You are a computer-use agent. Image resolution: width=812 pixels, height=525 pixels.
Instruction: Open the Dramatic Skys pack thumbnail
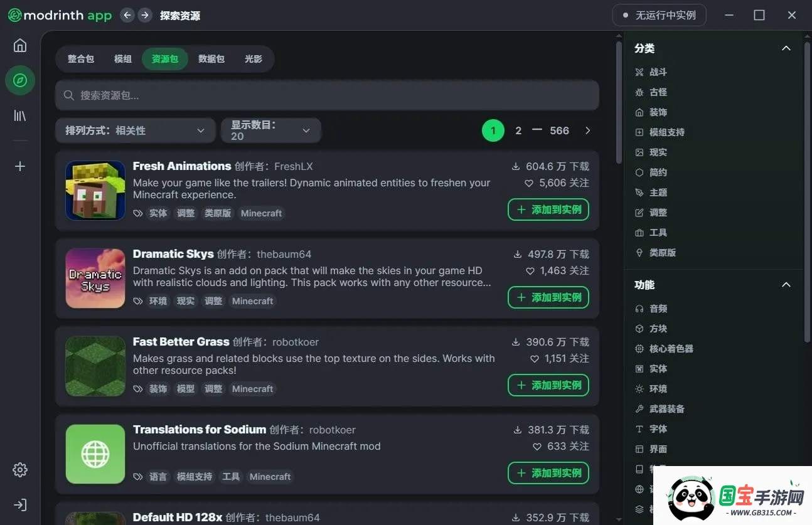tap(95, 278)
